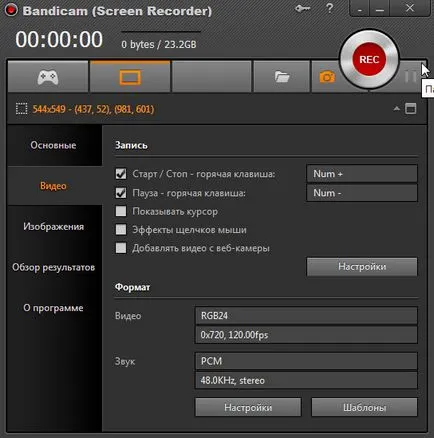Toggle Пауза hotkey checkbox
The width and height of the screenshot is (434, 438).
(121, 193)
